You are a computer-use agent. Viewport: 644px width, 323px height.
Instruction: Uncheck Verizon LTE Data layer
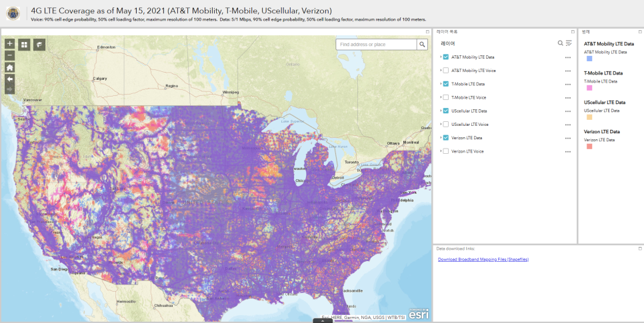445,138
